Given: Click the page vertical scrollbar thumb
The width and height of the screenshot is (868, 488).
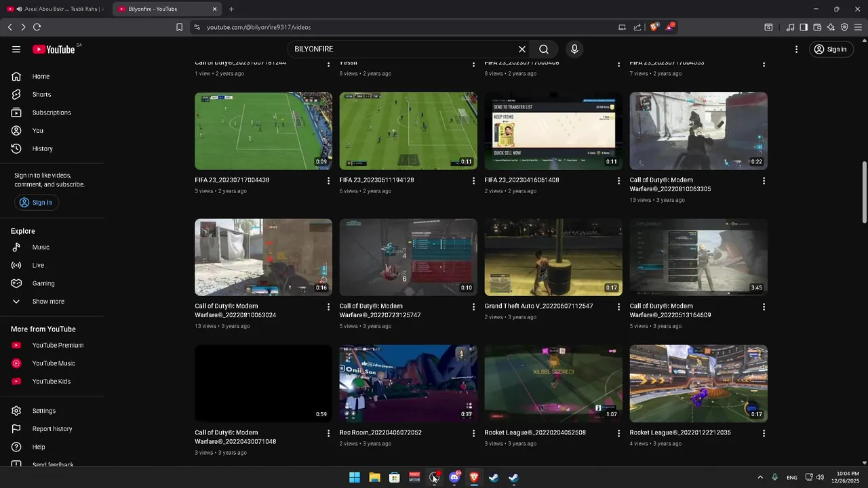Looking at the screenshot, I should coord(864,192).
